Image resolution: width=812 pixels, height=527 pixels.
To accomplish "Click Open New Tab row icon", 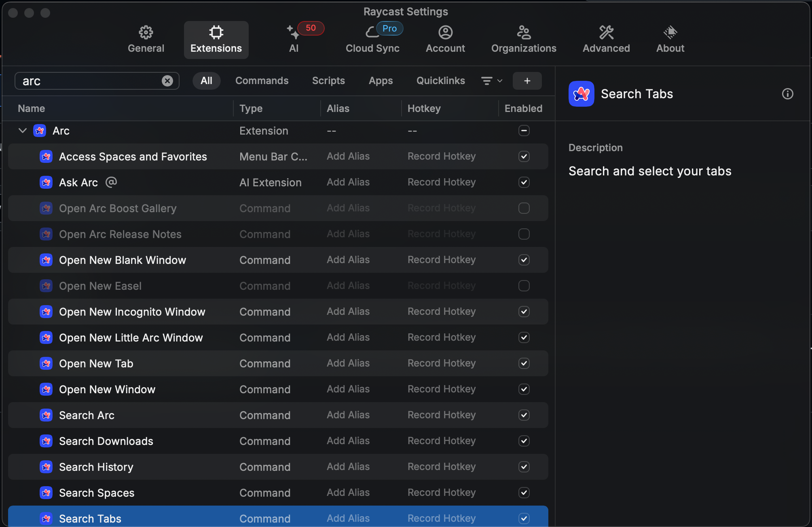I will click(46, 363).
